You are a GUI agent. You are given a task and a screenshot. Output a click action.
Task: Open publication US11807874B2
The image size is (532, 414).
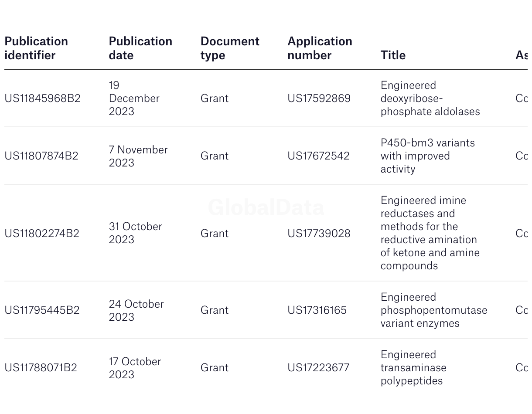pyautogui.click(x=41, y=156)
